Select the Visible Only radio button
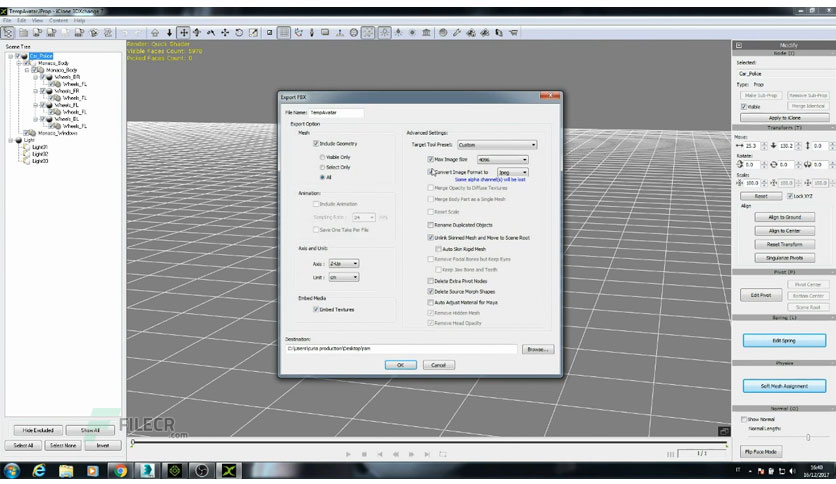Viewport: 836px width, 484px height. point(322,157)
